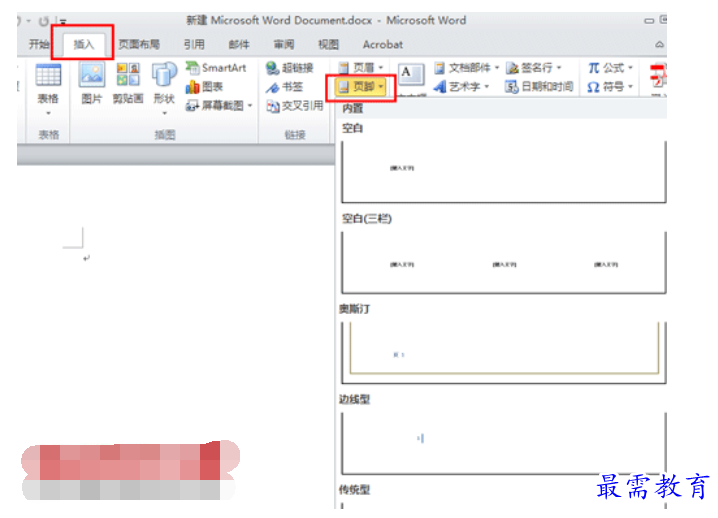
Task: Open the Insert (插入) ribbon tab
Action: click(83, 44)
